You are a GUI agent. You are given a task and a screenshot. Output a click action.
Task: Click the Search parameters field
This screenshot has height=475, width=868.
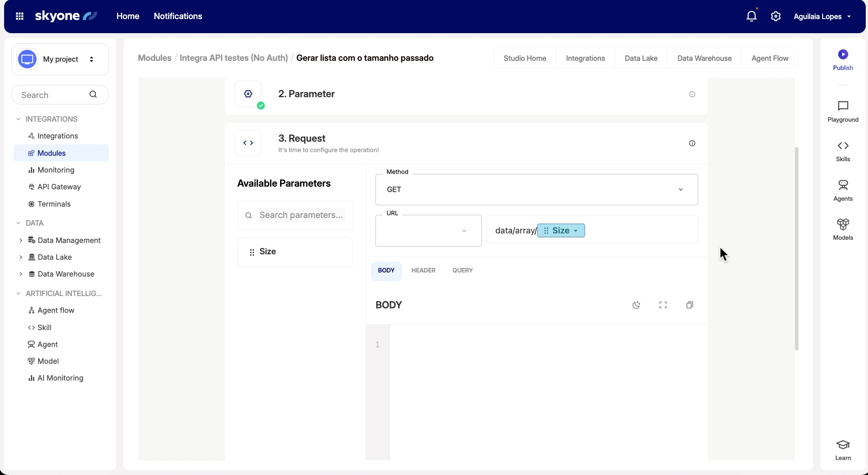coord(301,215)
